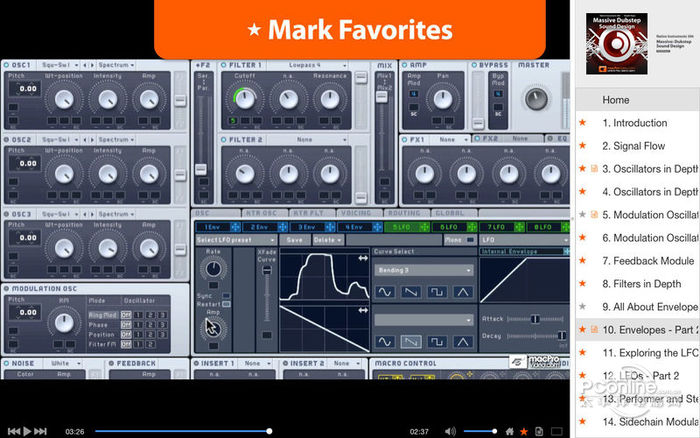The width and height of the screenshot is (700, 438).
Task: Select sine curve in lower curve row
Action: point(385,342)
